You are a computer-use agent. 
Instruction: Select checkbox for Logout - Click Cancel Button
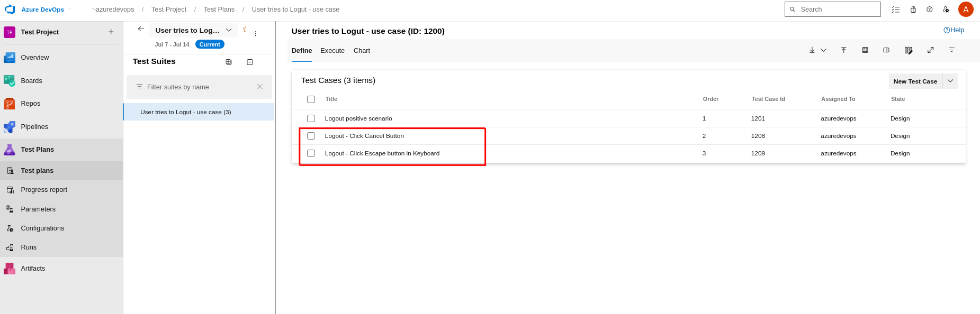click(x=311, y=136)
